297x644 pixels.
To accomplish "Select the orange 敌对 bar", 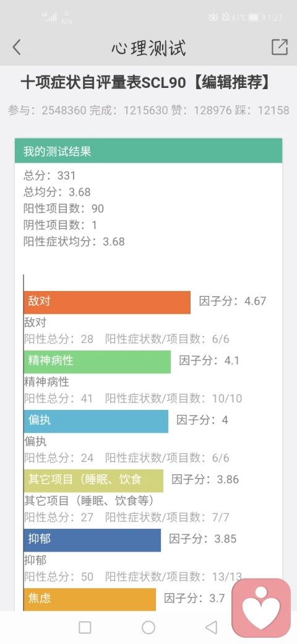I will coord(107,302).
